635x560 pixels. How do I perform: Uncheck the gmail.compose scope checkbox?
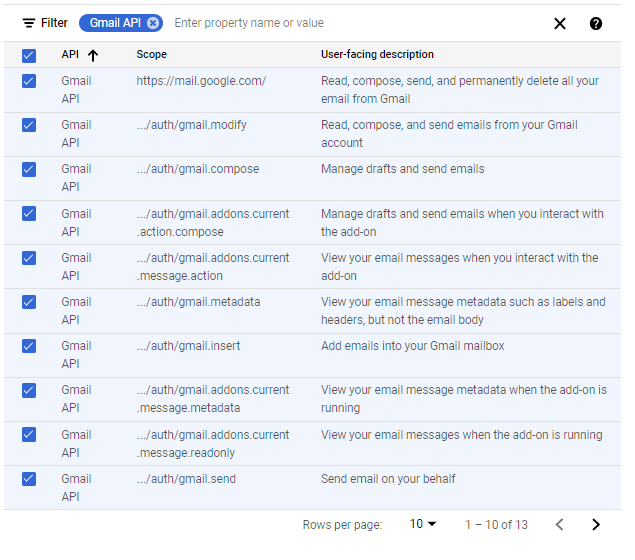pos(29,169)
